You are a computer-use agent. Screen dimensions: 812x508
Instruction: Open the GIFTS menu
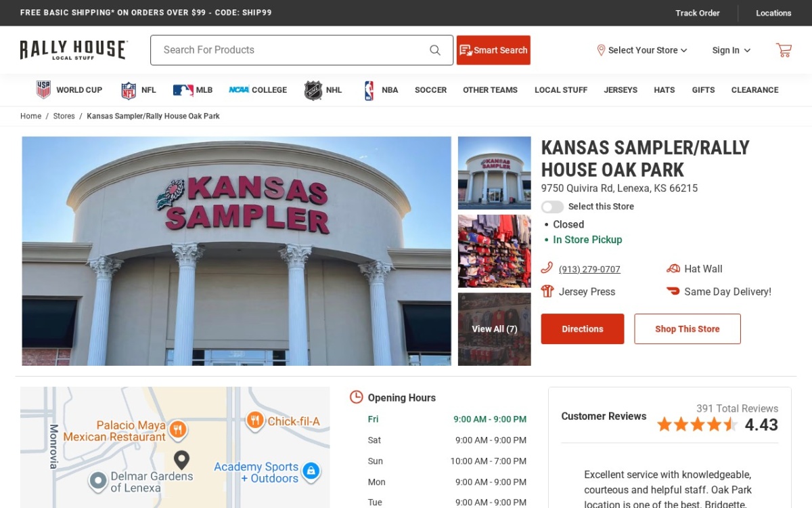[x=703, y=90]
